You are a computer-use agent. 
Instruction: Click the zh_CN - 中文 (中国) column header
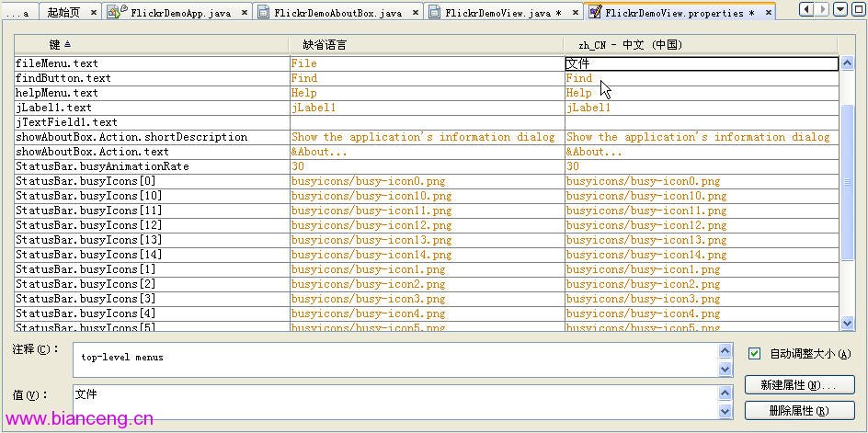pos(701,45)
